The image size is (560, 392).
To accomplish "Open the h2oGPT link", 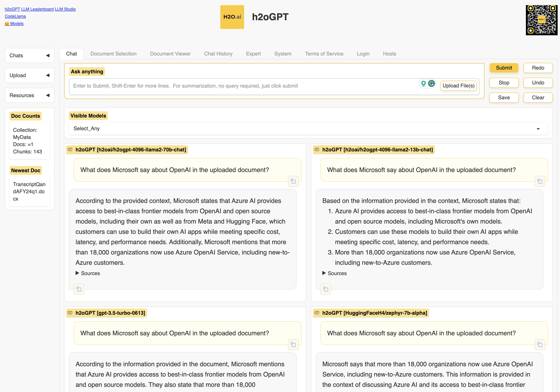I will tap(12, 9).
